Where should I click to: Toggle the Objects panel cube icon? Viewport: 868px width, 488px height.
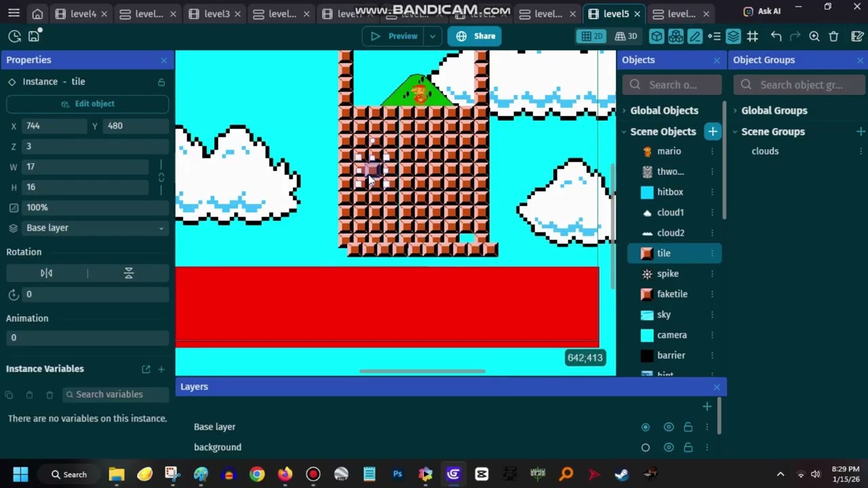click(656, 37)
